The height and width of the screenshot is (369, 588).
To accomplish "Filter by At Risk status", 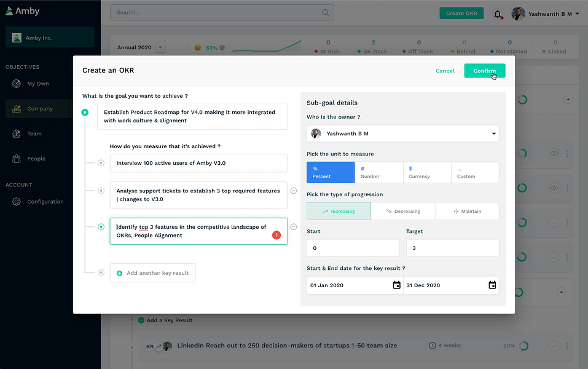I will click(x=327, y=47).
